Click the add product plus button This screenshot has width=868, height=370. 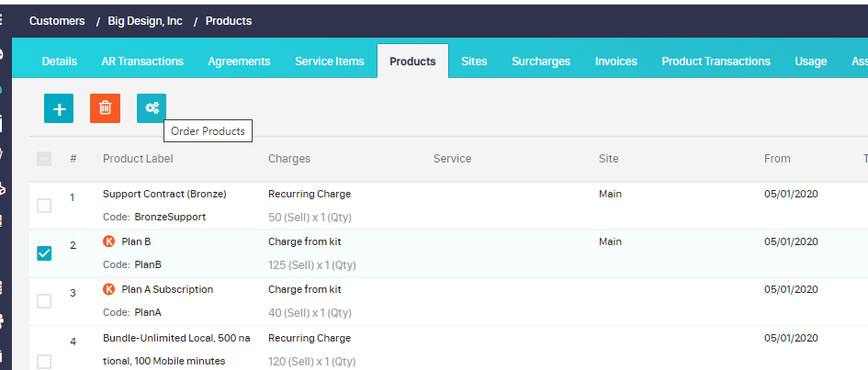59,108
